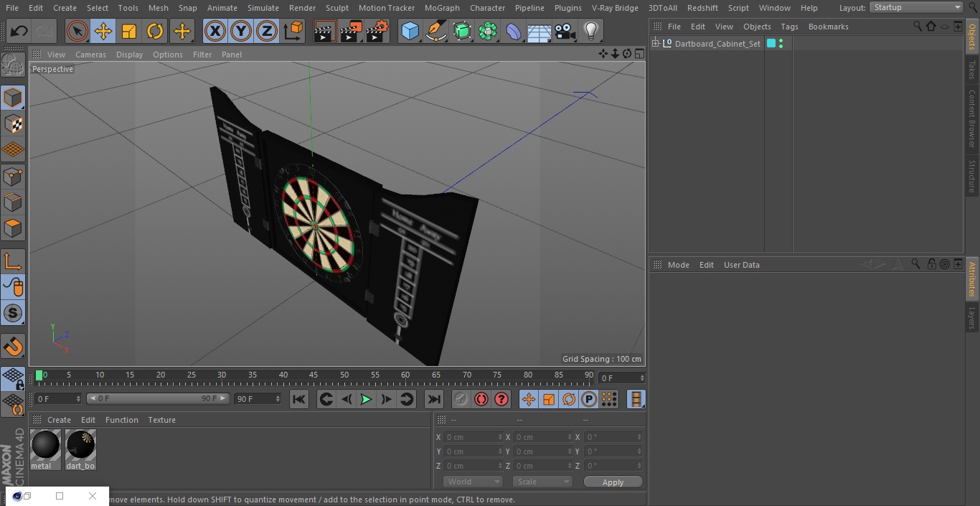The height and width of the screenshot is (506, 980).
Task: Switch to Texture mode checkered cube
Action: [x=13, y=124]
